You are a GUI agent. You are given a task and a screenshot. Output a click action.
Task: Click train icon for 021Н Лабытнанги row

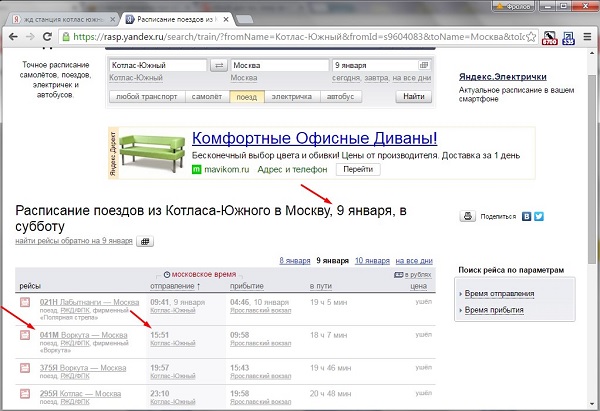(25, 302)
